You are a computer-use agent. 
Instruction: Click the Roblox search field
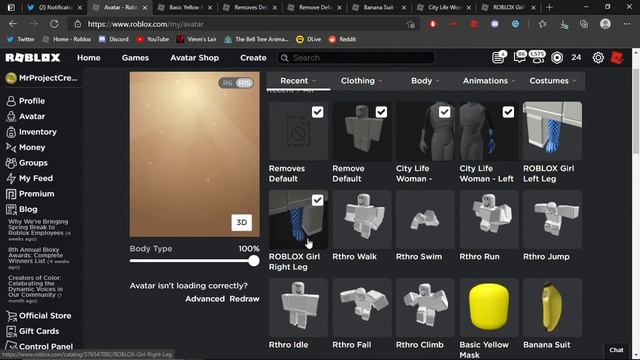pos(356,58)
